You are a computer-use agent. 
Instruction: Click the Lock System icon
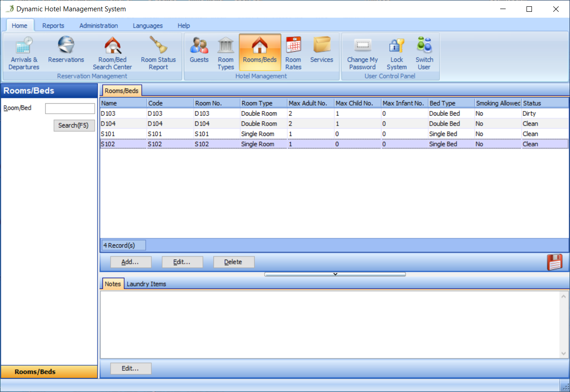coord(396,53)
